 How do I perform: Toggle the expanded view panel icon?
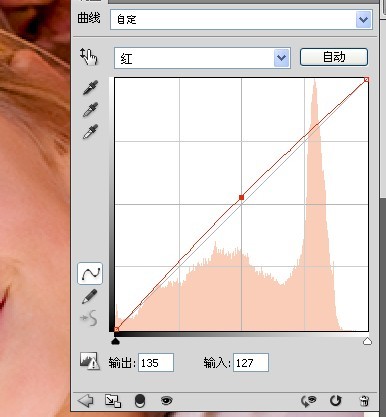[113, 401]
